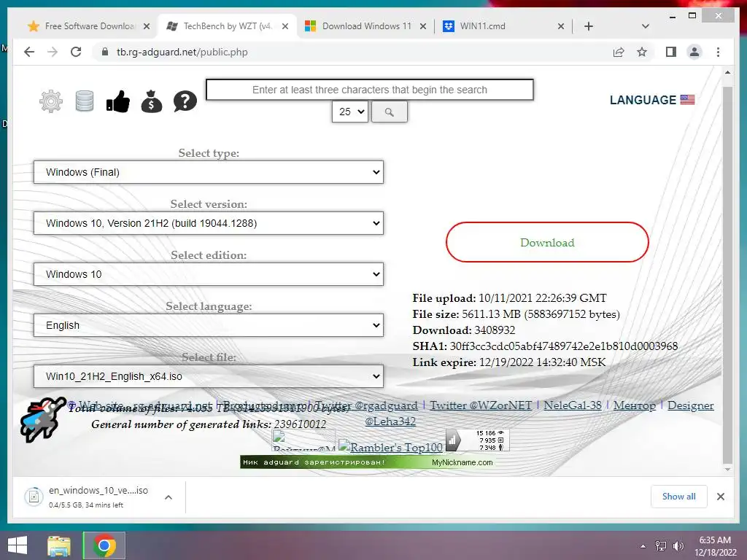
Task: Open the Select type dropdown
Action: [209, 172]
